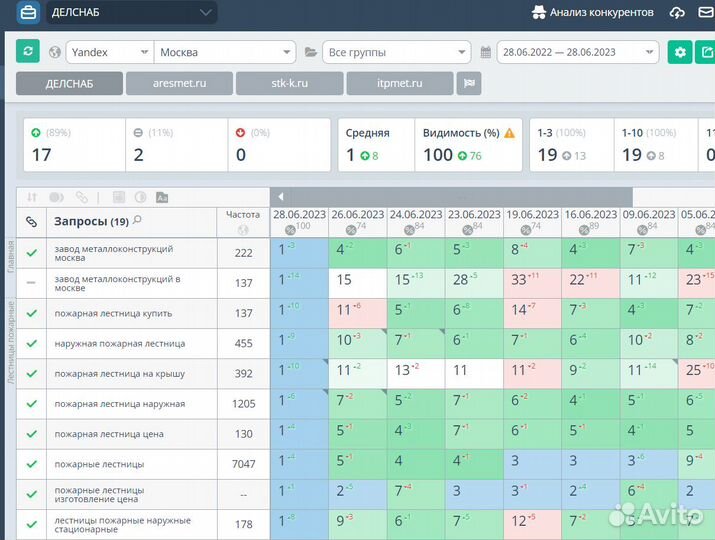Click the flag icon after itpmet.ru tab

469,84
